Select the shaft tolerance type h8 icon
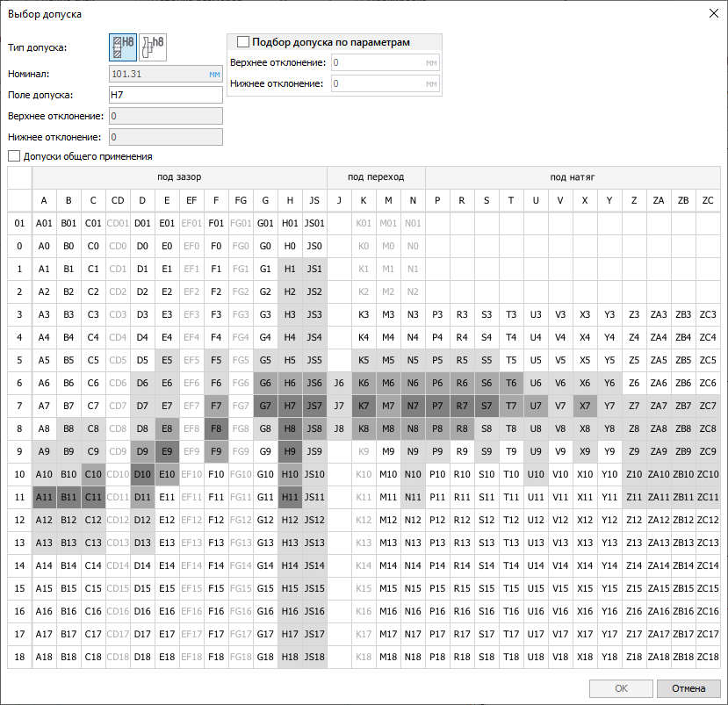Viewport: 728px width, 705px height. [153, 48]
